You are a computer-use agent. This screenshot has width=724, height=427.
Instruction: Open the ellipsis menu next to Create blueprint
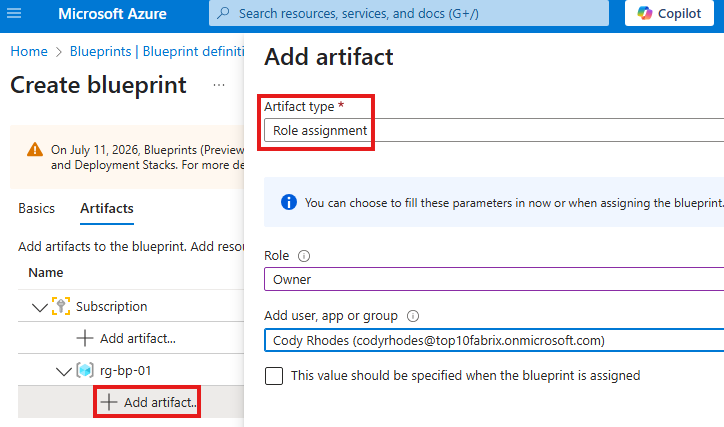pos(219,85)
